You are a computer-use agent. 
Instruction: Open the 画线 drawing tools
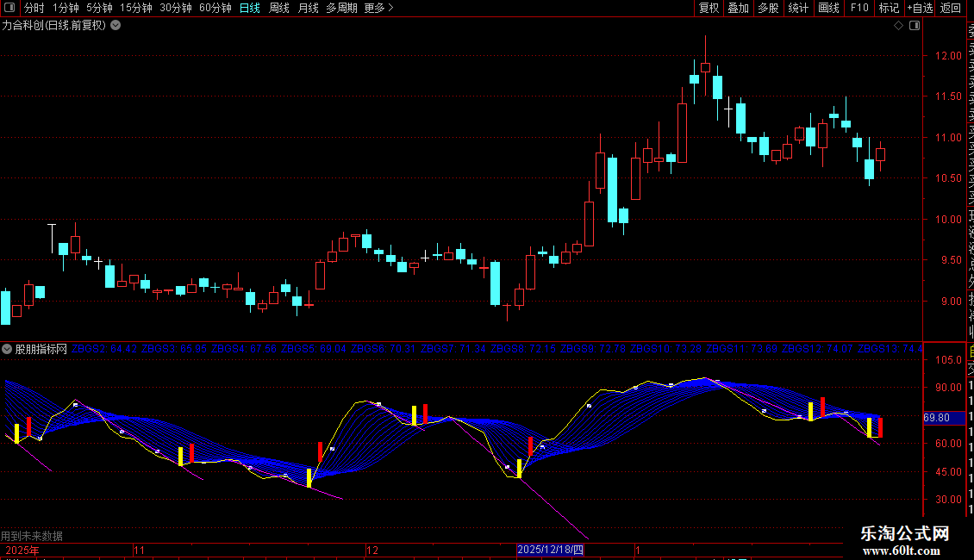tap(828, 8)
